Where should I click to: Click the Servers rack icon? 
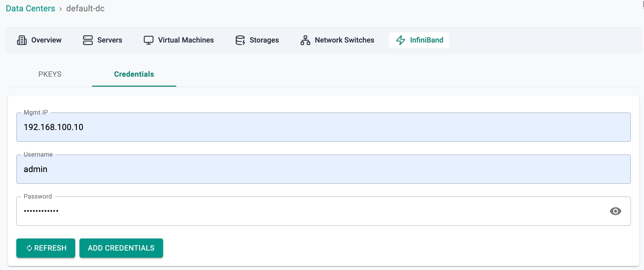pyautogui.click(x=88, y=40)
